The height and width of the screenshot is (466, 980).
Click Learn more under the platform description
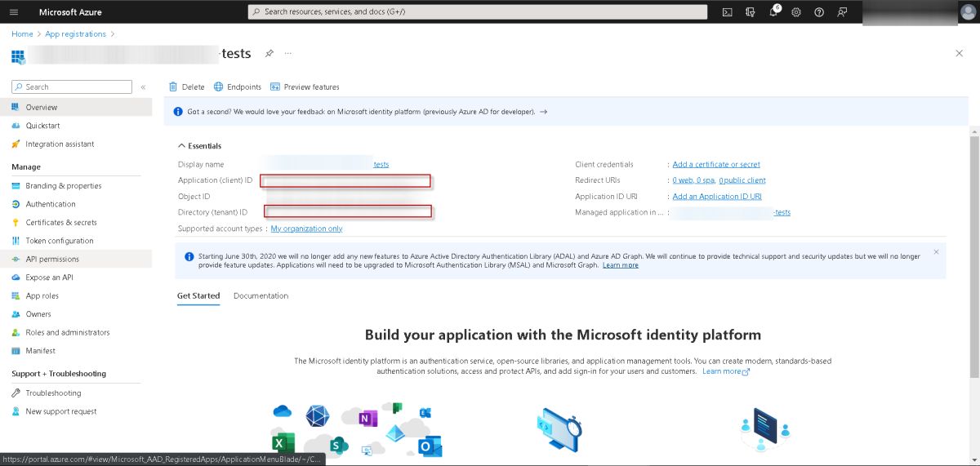726,371
